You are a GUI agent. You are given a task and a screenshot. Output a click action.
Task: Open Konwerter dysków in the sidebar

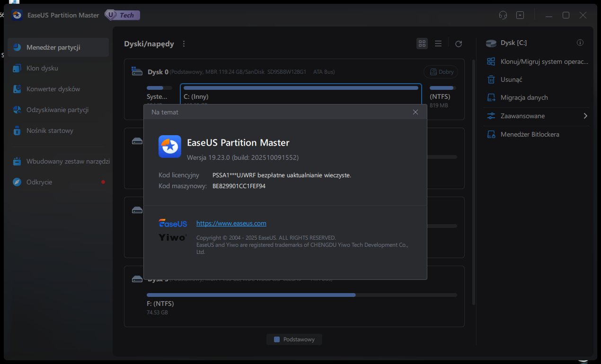(58, 89)
